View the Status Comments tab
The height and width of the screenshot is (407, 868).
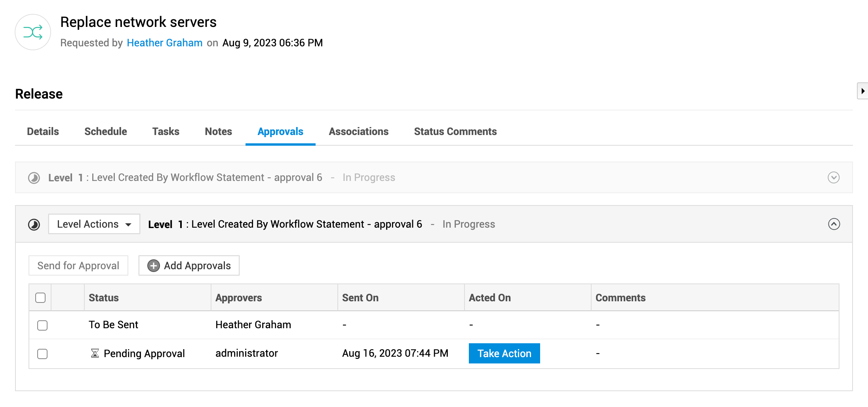coord(455,131)
